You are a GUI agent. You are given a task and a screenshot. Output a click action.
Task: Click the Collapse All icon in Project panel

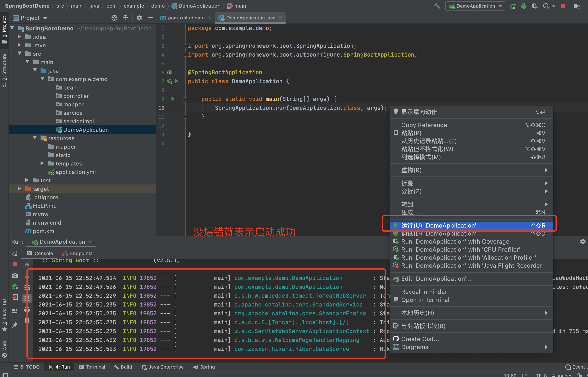pos(125,18)
